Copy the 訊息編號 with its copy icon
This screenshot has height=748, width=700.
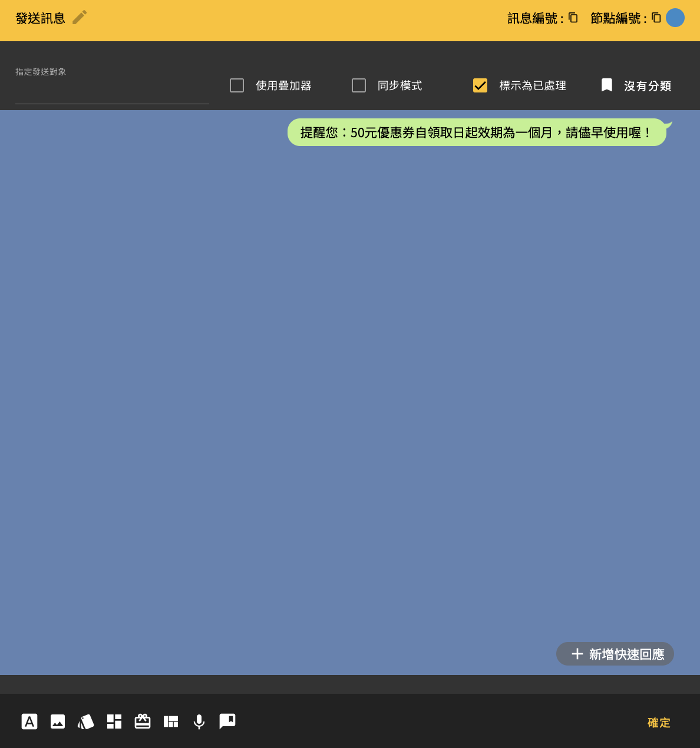click(573, 18)
